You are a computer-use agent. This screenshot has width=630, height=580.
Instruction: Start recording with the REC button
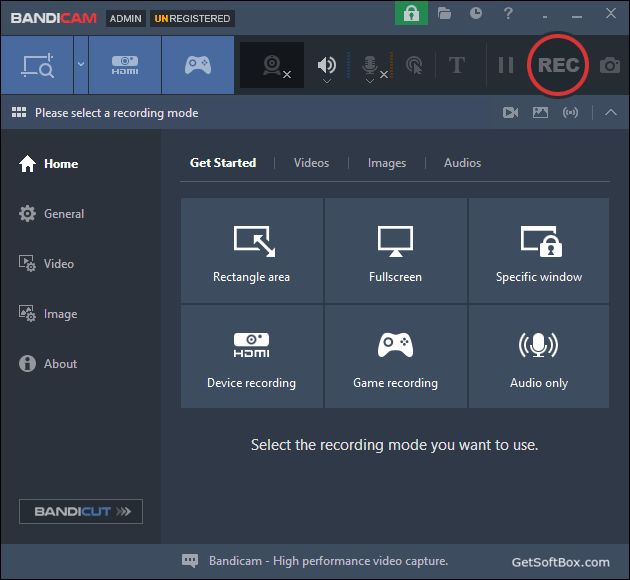point(558,65)
